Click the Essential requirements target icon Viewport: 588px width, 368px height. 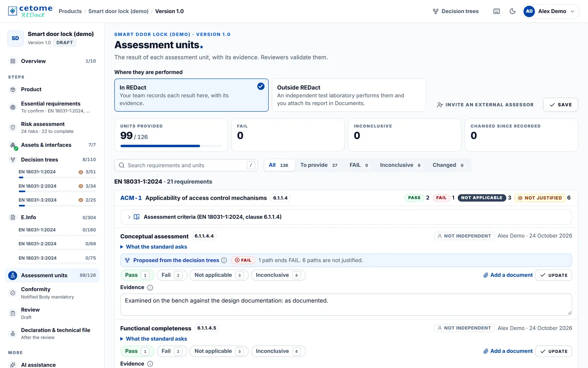coord(13,107)
